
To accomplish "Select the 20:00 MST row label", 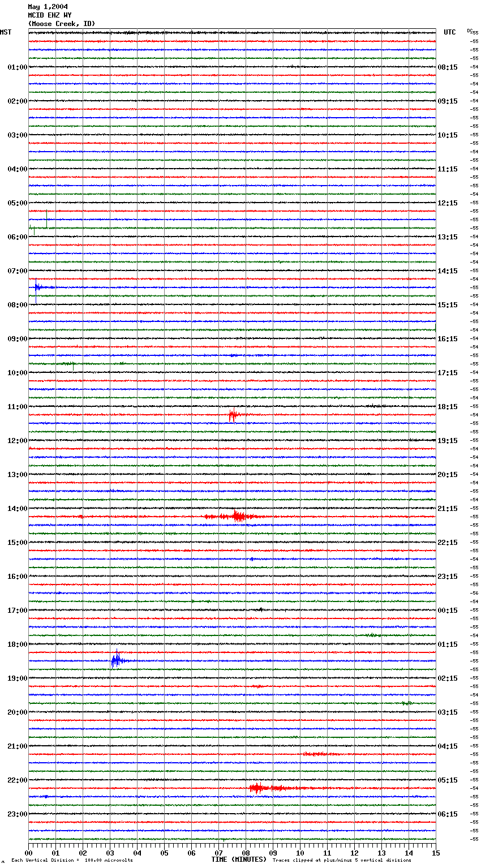I will (x=18, y=712).
